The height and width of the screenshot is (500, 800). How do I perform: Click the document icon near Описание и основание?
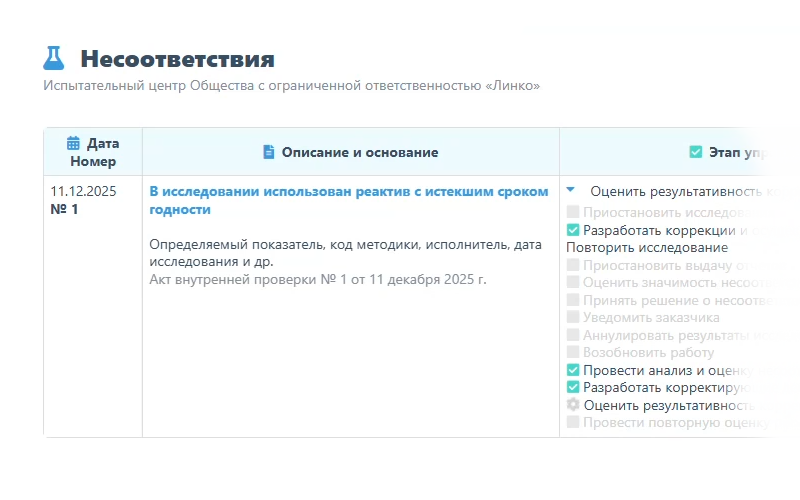click(x=268, y=152)
